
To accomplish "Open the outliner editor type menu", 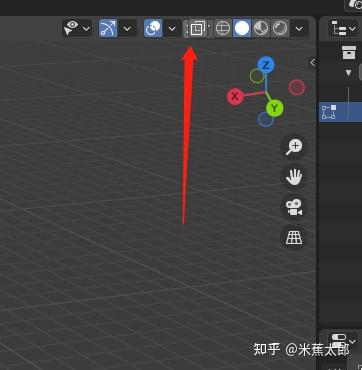I will coord(343,29).
